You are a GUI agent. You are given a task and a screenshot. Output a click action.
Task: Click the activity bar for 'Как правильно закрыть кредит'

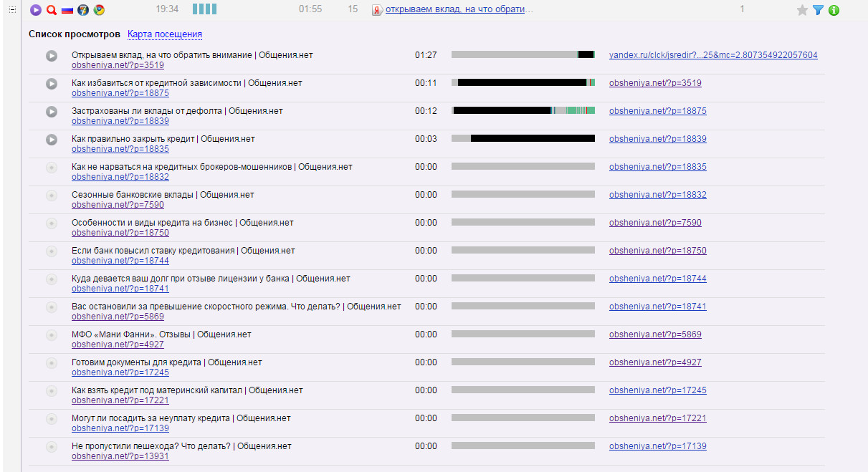point(523,138)
